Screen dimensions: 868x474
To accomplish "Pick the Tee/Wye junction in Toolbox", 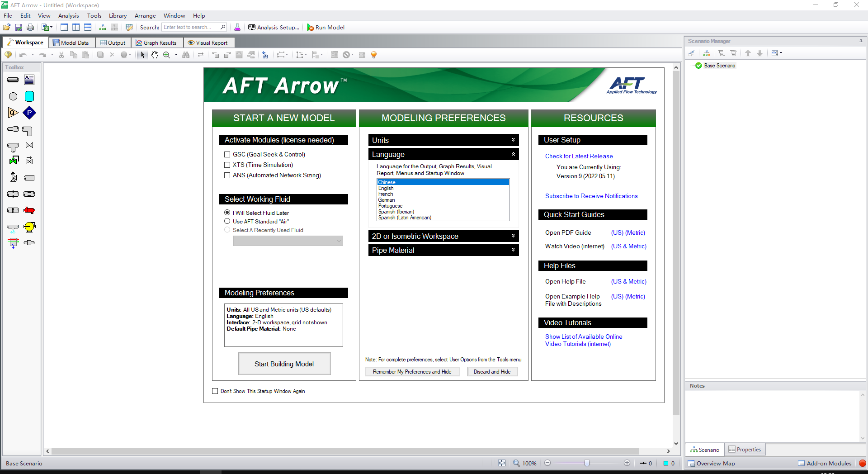I will [x=13, y=147].
